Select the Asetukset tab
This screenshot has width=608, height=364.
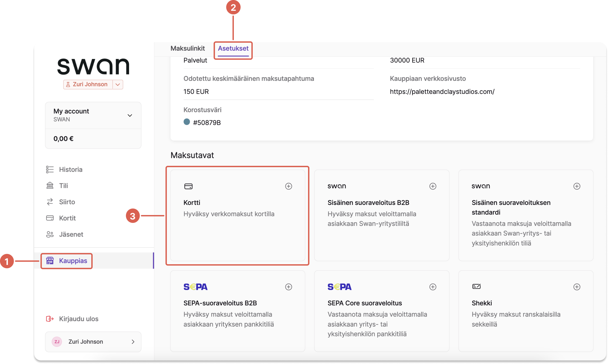(x=233, y=48)
